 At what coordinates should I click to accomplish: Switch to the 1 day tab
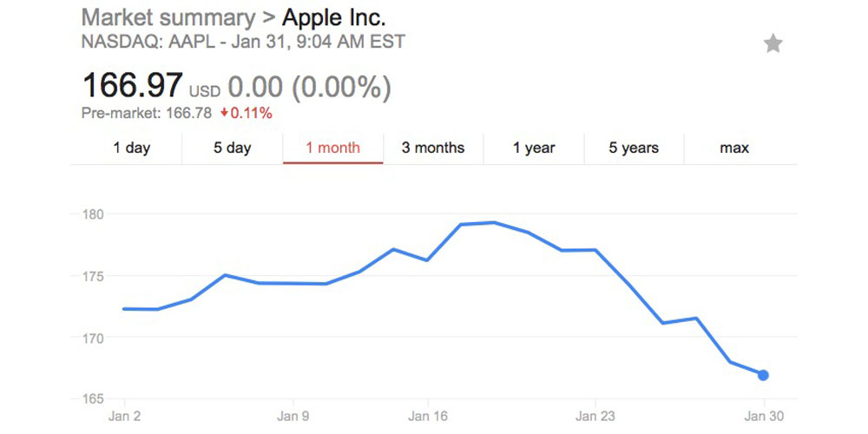click(x=131, y=148)
